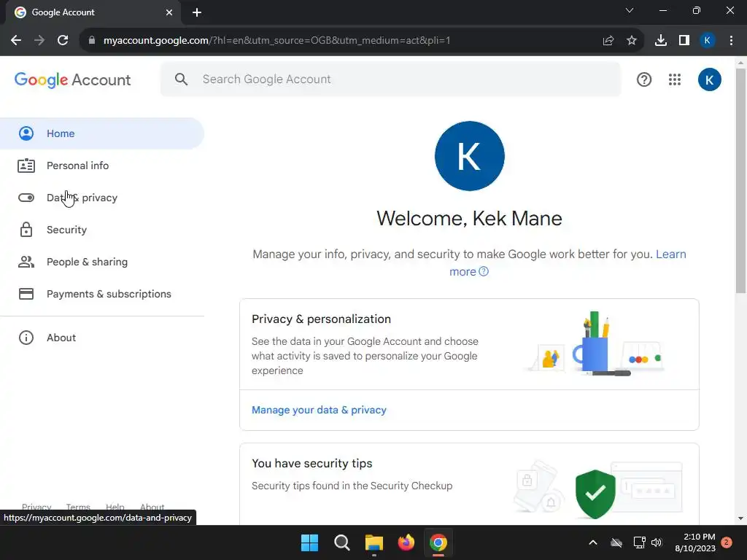Click the Google Account logo
This screenshot has height=560, width=747.
click(72, 79)
